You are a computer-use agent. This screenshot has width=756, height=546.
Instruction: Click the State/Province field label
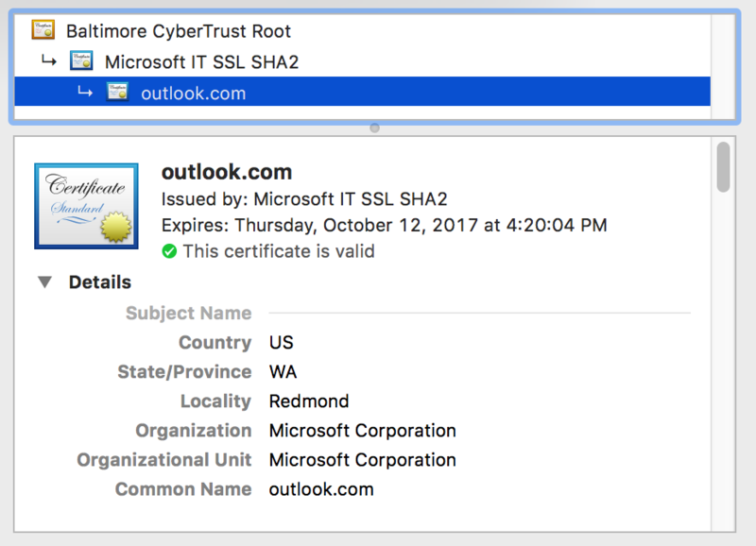pos(184,372)
